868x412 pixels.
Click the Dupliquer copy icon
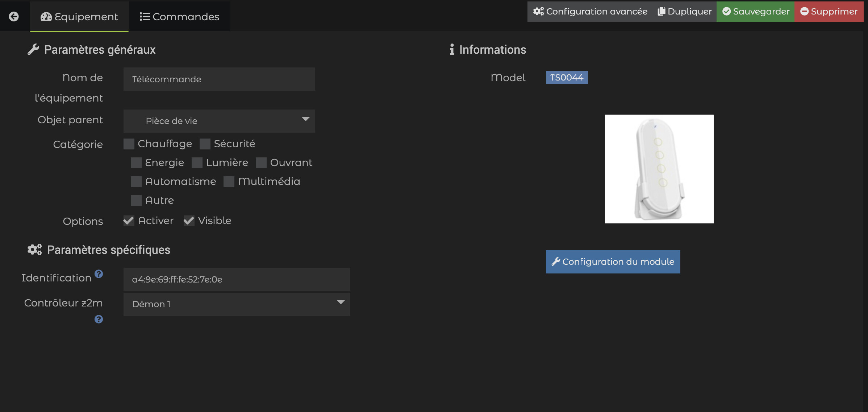point(661,11)
